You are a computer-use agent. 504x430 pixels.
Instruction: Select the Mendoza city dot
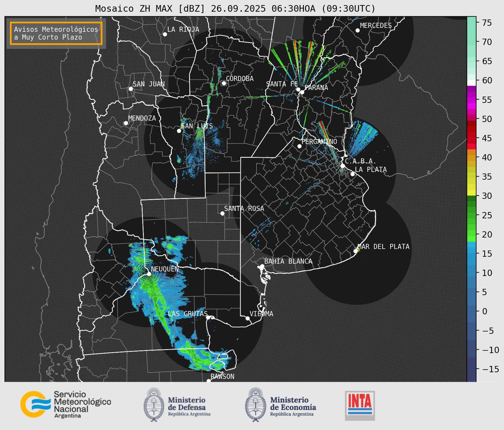126,123
